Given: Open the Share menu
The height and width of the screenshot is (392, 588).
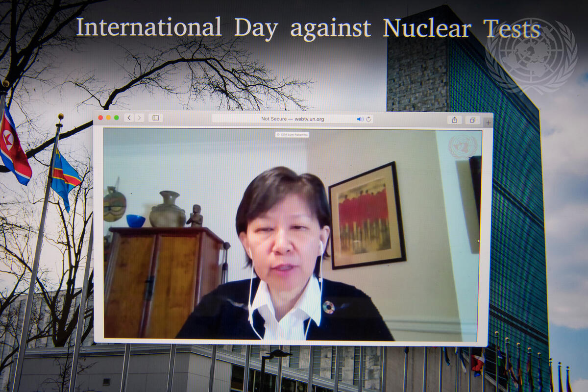Looking at the screenshot, I should pyautogui.click(x=454, y=120).
